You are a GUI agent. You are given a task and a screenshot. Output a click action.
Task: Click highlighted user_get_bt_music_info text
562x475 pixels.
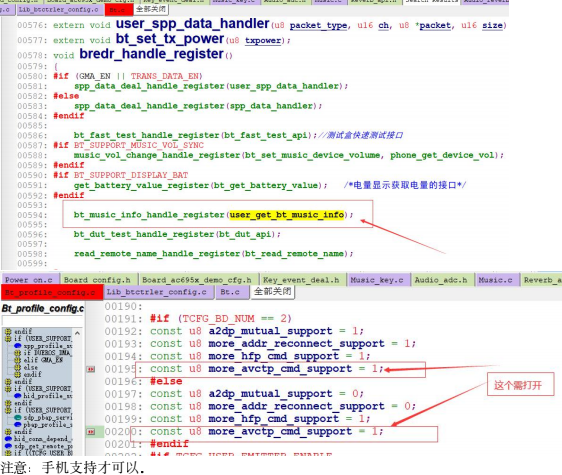click(287, 215)
